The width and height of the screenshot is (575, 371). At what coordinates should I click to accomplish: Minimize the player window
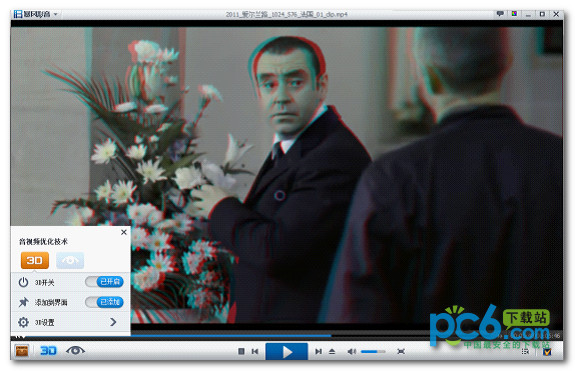coord(528,14)
